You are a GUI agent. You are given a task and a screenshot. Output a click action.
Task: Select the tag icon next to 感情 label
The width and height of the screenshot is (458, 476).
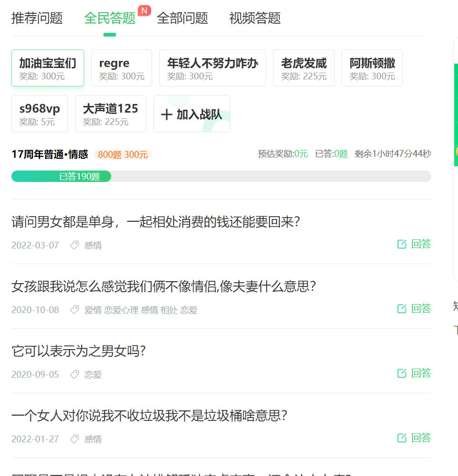tap(74, 244)
